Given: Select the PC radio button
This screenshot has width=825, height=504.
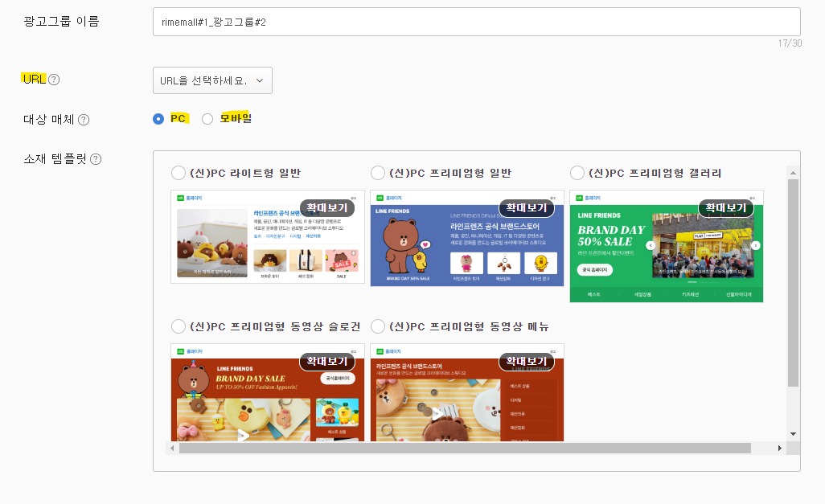Looking at the screenshot, I should 158,119.
